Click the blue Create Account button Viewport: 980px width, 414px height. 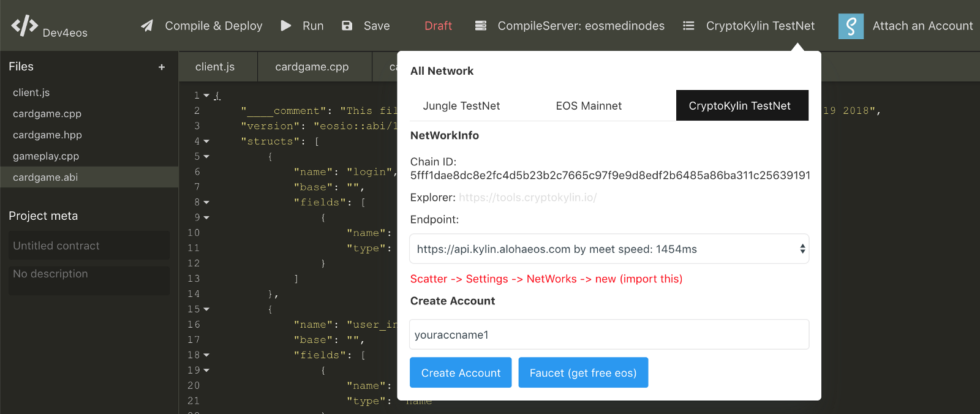(461, 373)
